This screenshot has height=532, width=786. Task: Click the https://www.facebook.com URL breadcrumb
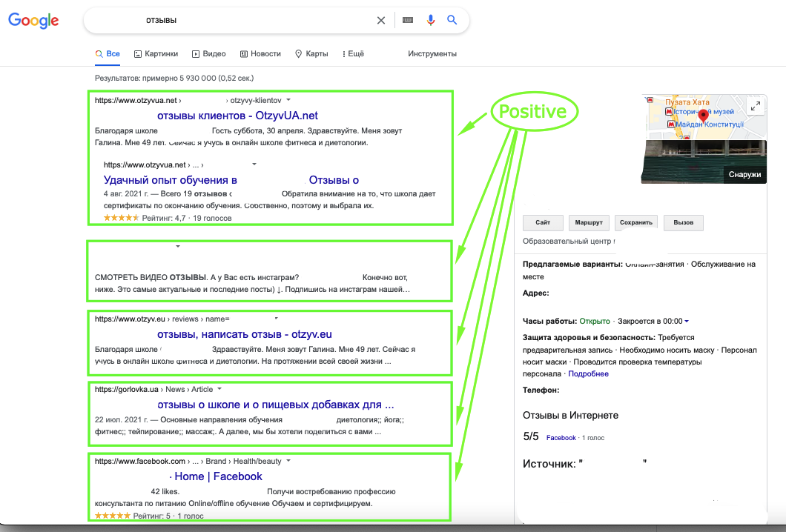tap(140, 461)
